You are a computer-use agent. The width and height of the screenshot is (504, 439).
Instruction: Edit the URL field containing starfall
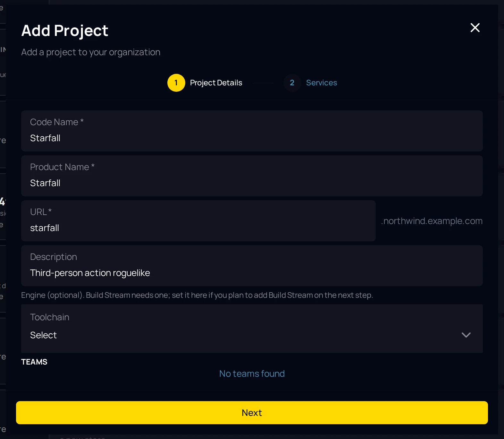(198, 221)
